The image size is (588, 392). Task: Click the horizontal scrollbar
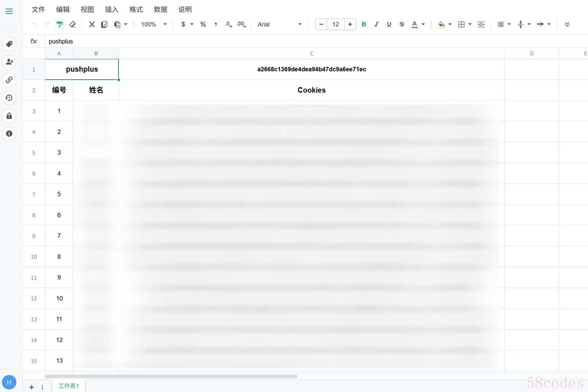(x=171, y=376)
